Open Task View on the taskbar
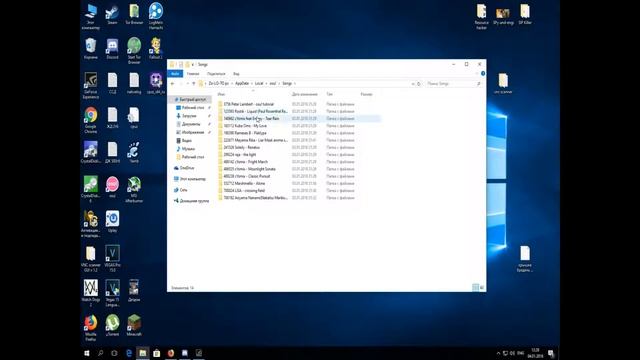Screen dimensions: 640x360 click(114, 353)
